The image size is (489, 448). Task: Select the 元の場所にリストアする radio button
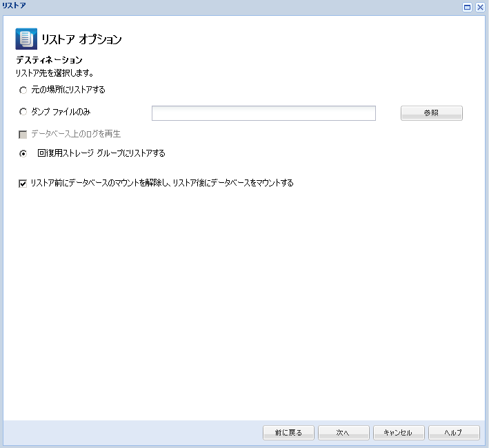pos(23,90)
